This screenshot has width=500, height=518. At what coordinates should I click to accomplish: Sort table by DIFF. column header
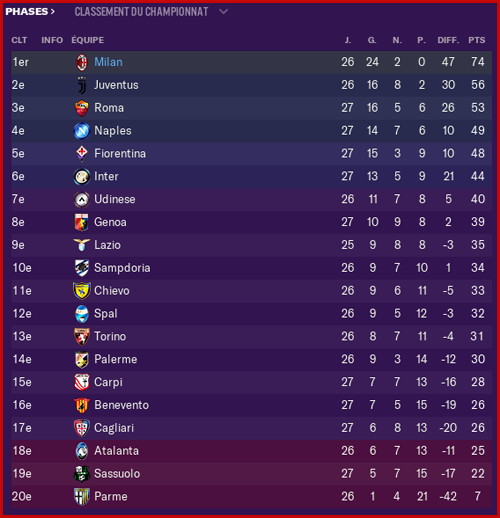pos(448,40)
